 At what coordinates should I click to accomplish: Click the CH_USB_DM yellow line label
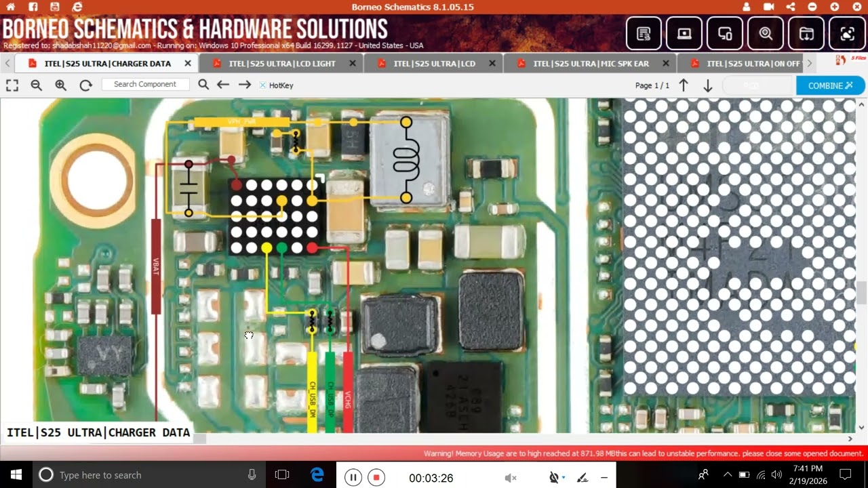pos(313,392)
